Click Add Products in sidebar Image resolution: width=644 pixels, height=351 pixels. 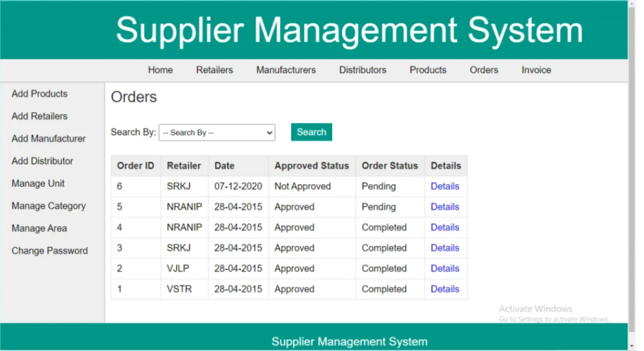tap(40, 94)
